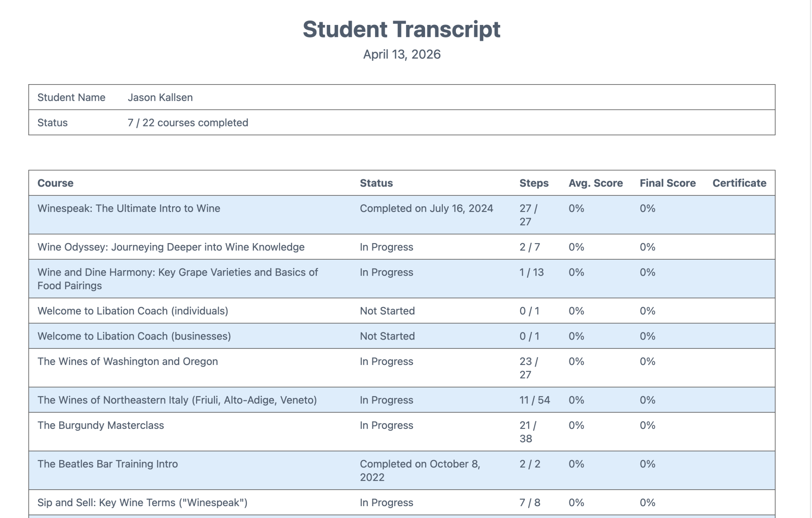Click the Course column header
The image size is (812, 518).
(x=55, y=183)
